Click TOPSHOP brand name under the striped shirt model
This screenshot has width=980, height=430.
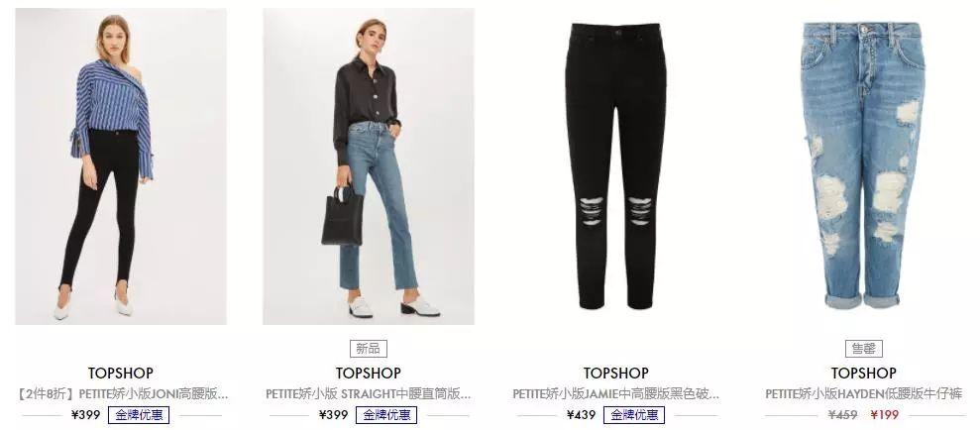121,374
